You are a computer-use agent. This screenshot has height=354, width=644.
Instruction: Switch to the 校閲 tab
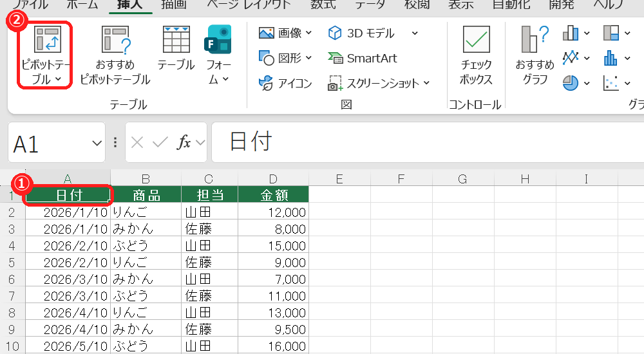point(417,5)
